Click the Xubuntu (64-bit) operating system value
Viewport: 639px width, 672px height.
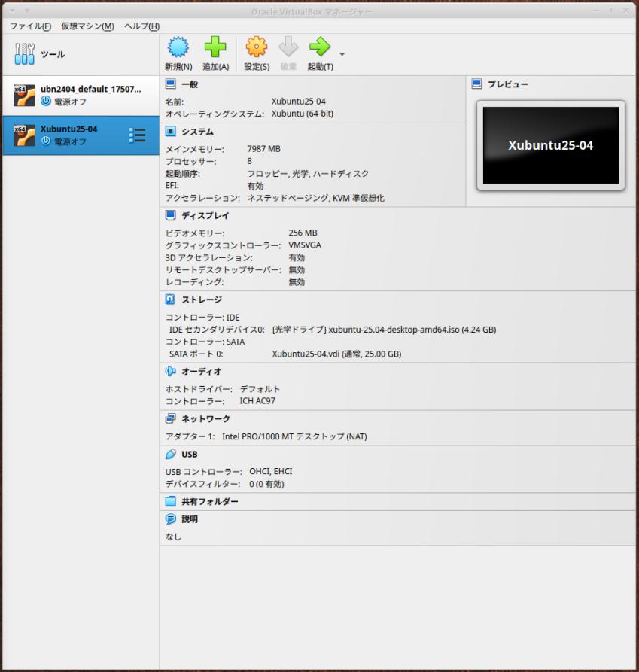click(303, 114)
